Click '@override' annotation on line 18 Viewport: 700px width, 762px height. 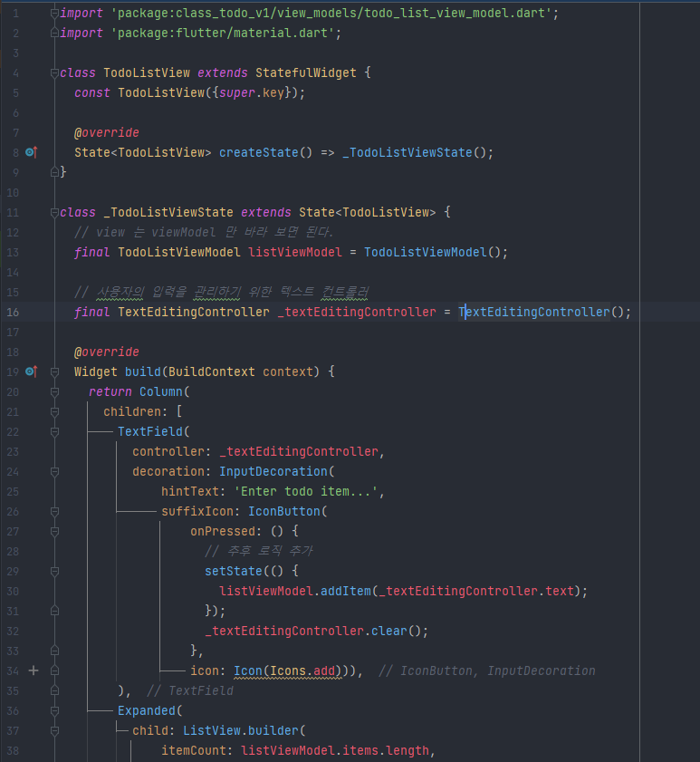pyautogui.click(x=106, y=352)
